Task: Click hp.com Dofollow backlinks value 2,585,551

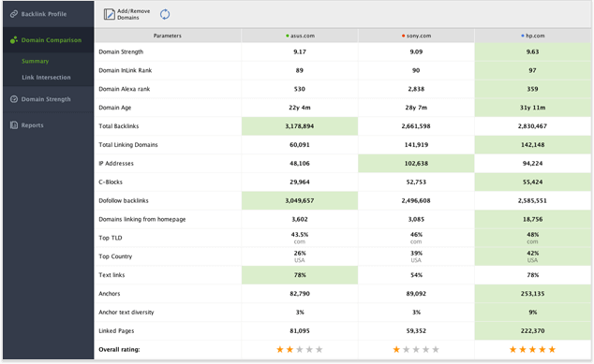Action: tap(532, 200)
